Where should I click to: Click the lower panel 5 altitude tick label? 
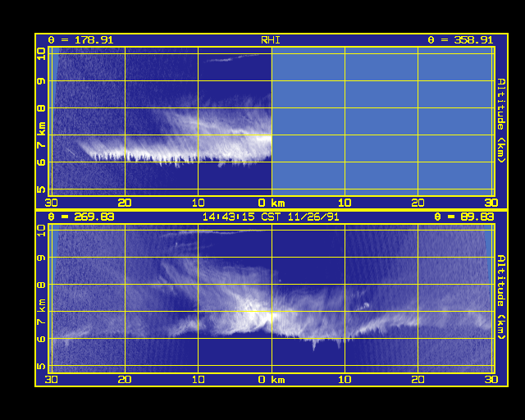pyautogui.click(x=41, y=366)
